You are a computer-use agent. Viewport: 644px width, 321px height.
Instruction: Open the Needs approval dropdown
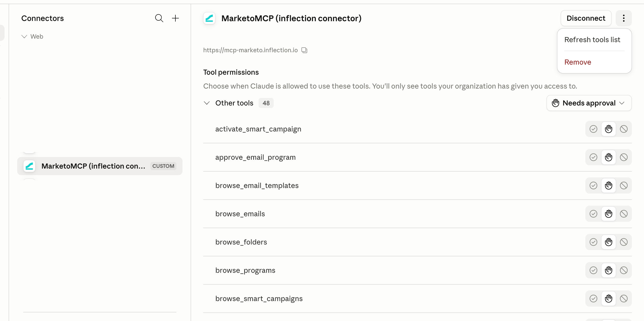589,103
